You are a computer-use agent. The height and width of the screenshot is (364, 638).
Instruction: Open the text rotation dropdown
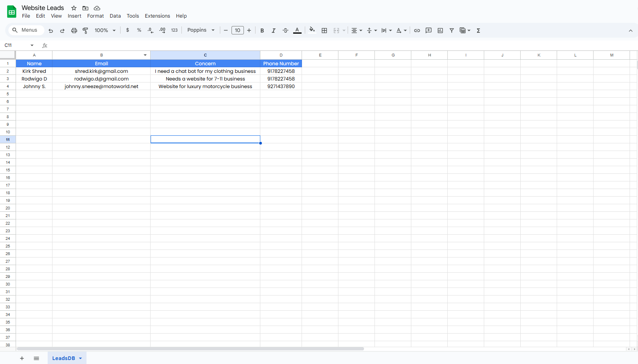pyautogui.click(x=401, y=30)
